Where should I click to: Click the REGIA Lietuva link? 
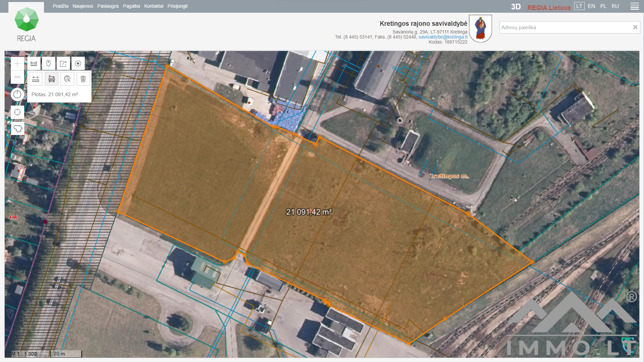(549, 7)
